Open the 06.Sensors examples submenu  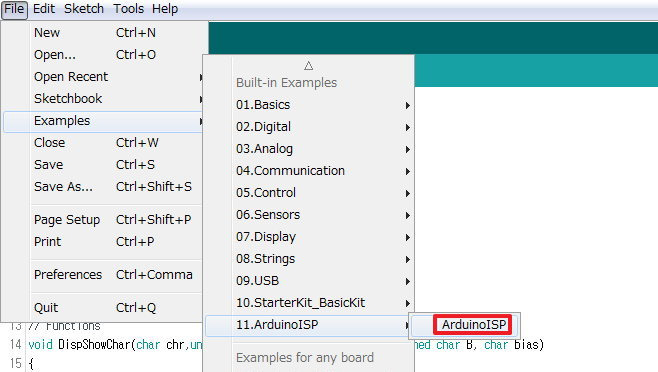pyautogui.click(x=308, y=215)
